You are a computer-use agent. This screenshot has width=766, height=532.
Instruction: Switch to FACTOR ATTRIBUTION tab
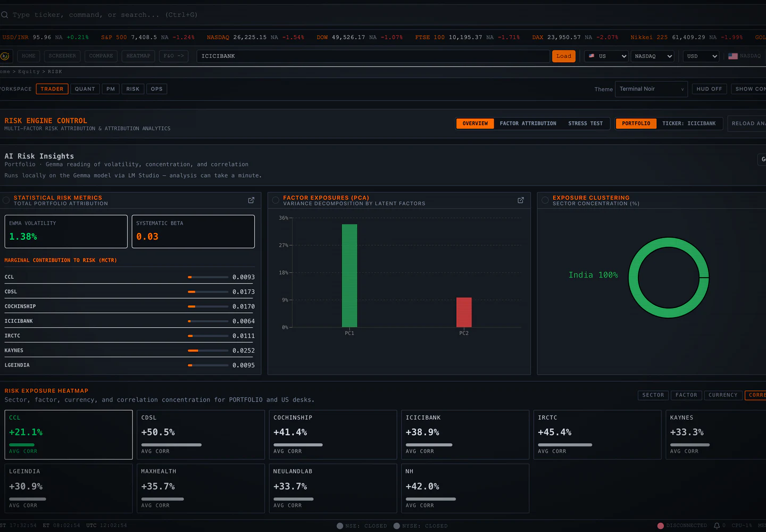tap(528, 123)
